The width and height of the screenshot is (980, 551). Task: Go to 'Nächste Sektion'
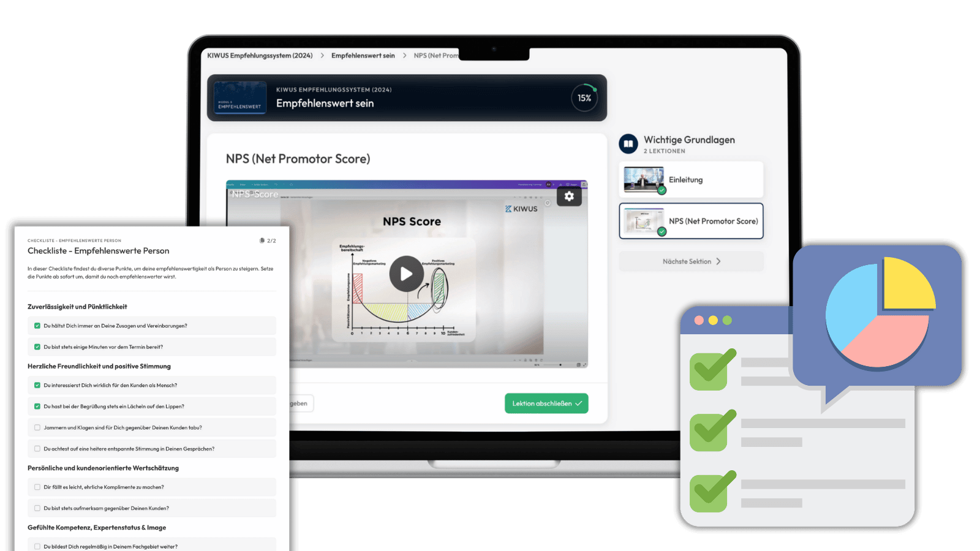coord(691,261)
